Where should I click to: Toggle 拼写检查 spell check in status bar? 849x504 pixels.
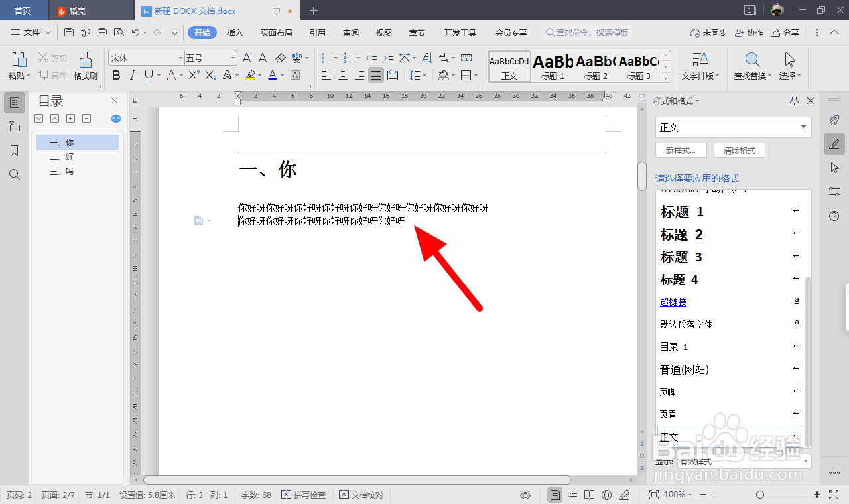pyautogui.click(x=304, y=495)
